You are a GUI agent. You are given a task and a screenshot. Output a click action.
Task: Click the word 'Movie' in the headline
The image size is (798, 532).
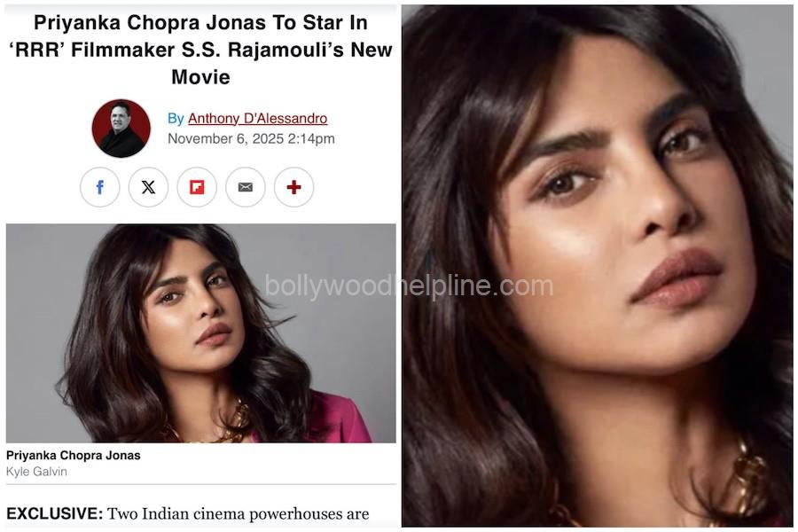tap(200, 77)
